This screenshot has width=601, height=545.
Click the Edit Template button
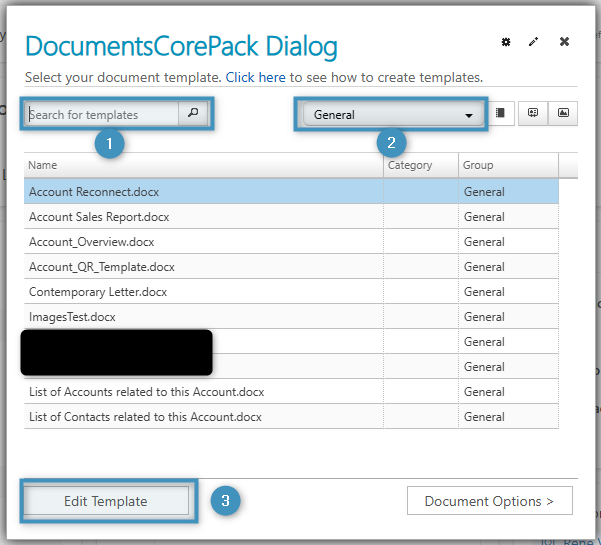point(106,501)
